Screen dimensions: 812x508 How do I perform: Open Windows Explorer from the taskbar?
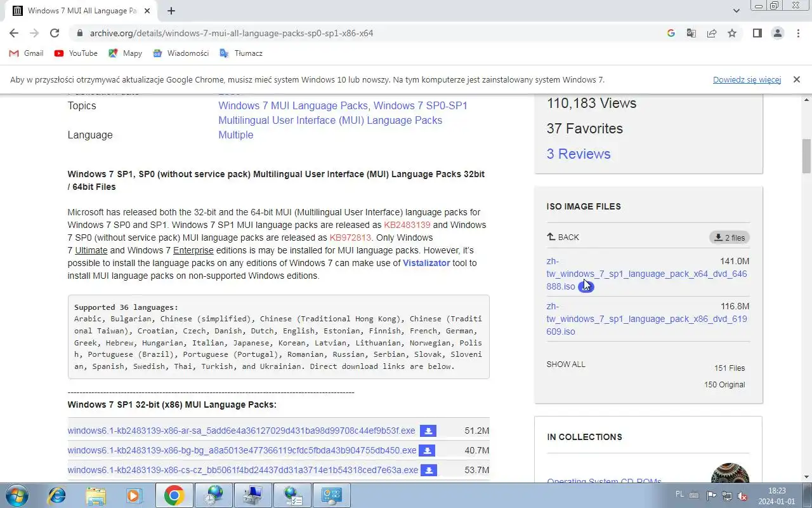[x=96, y=495]
